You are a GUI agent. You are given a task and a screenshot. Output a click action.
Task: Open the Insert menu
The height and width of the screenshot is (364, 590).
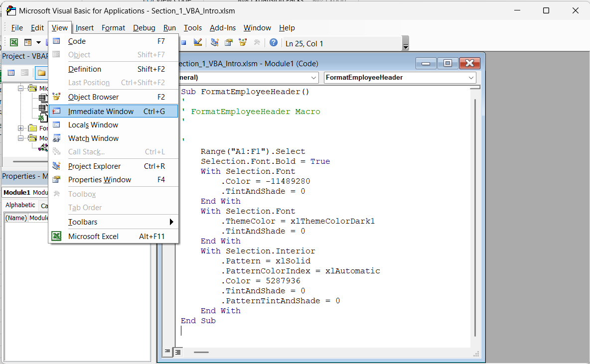click(85, 28)
